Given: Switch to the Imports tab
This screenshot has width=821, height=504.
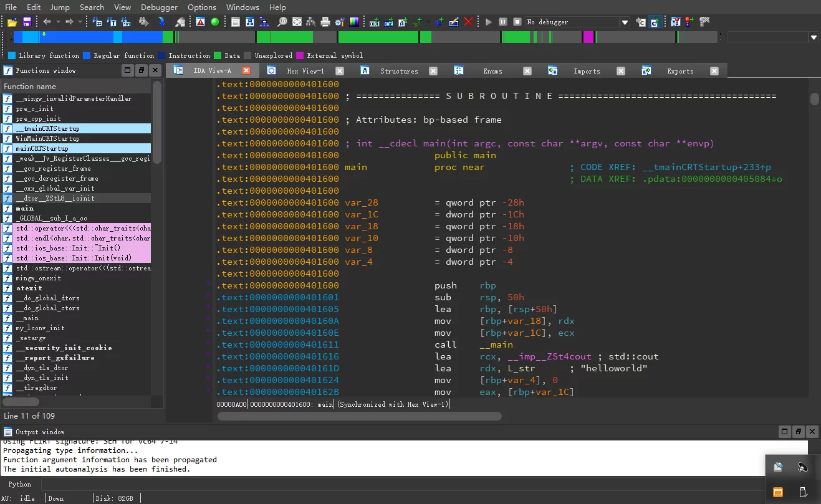Looking at the screenshot, I should 586,71.
